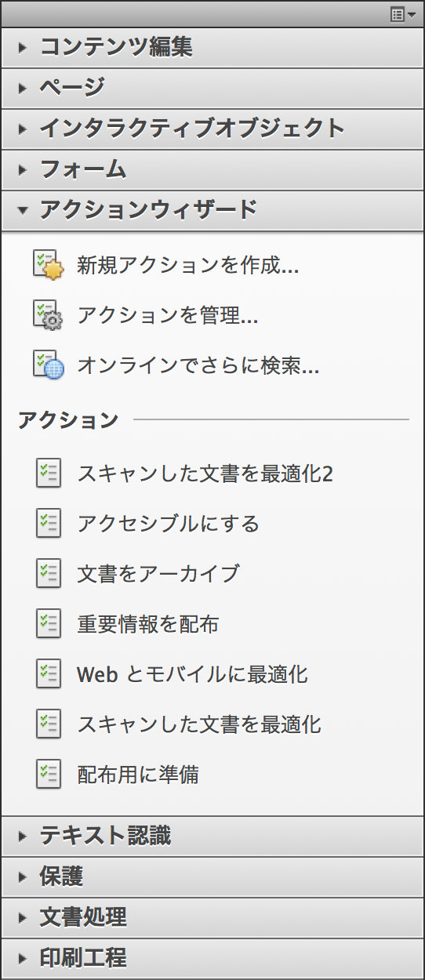Viewport: 425px width, 980px height.
Task: Click the オンラインでさらに検索 globe icon
Action: click(48, 365)
